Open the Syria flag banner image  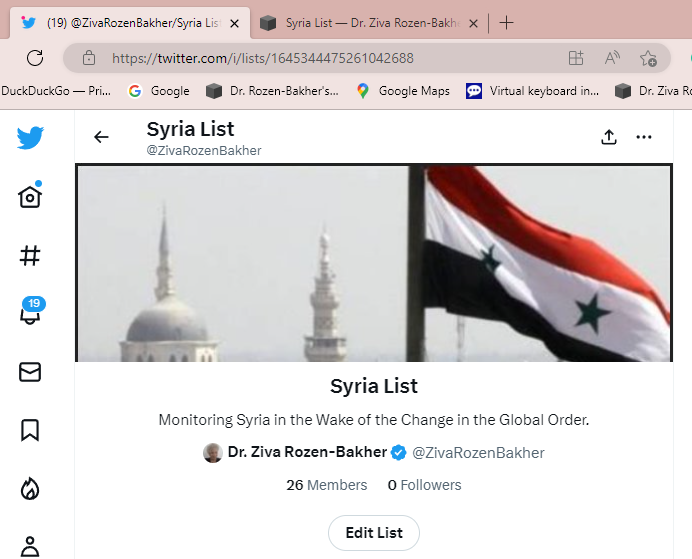click(374, 263)
